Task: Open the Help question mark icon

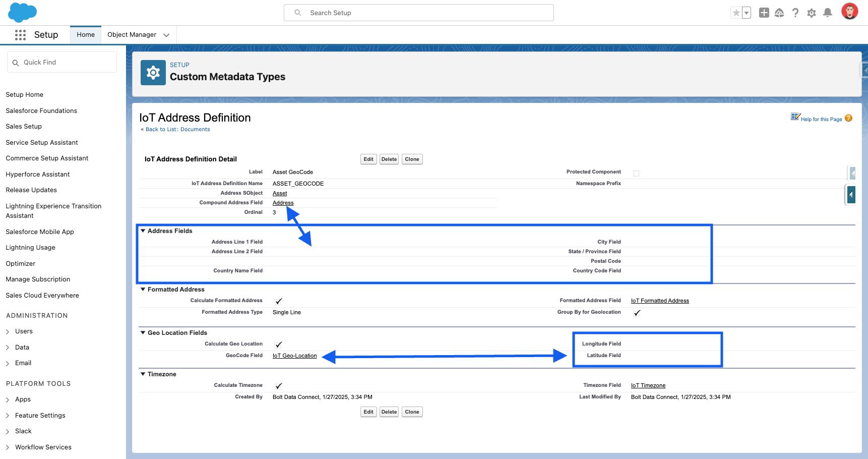Action: 795,13
